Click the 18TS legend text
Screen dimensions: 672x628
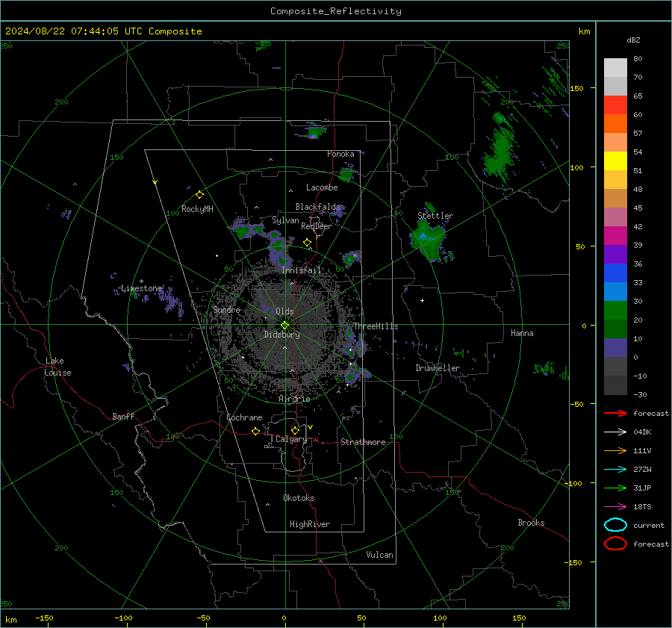point(642,507)
